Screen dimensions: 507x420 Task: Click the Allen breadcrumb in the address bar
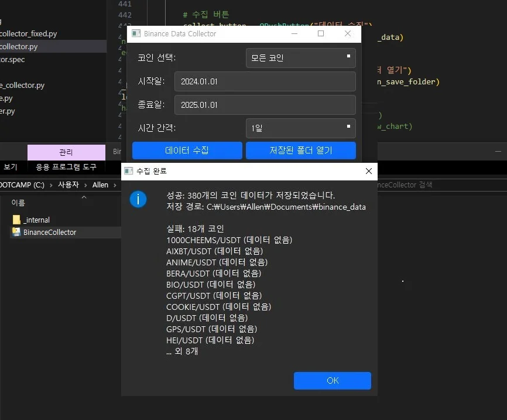point(100,185)
